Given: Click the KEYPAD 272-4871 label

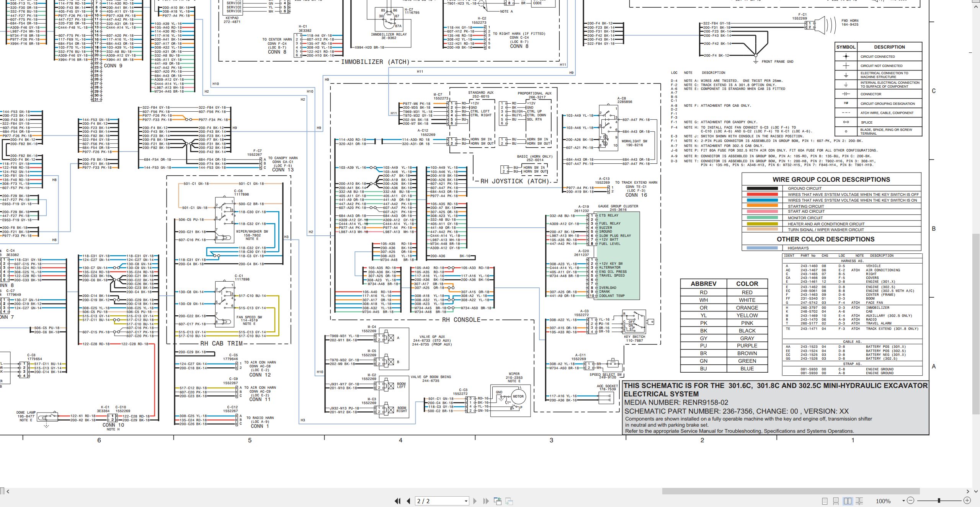Looking at the screenshot, I should pos(232,20).
